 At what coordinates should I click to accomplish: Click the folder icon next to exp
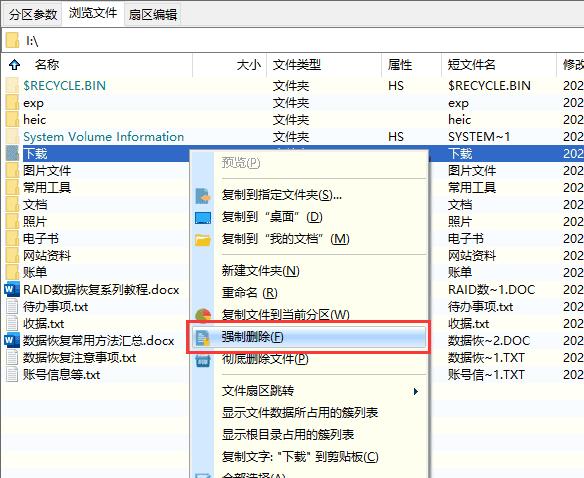coord(12,103)
